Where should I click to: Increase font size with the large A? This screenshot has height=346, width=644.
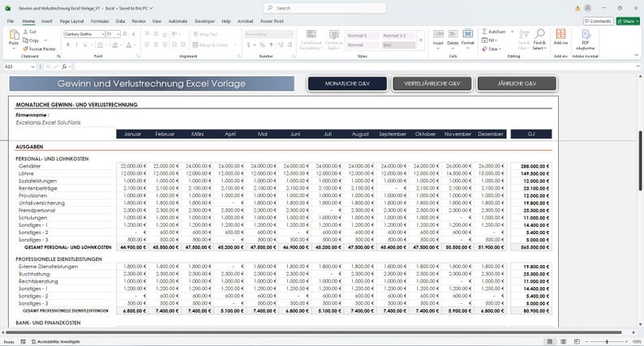[x=125, y=34]
